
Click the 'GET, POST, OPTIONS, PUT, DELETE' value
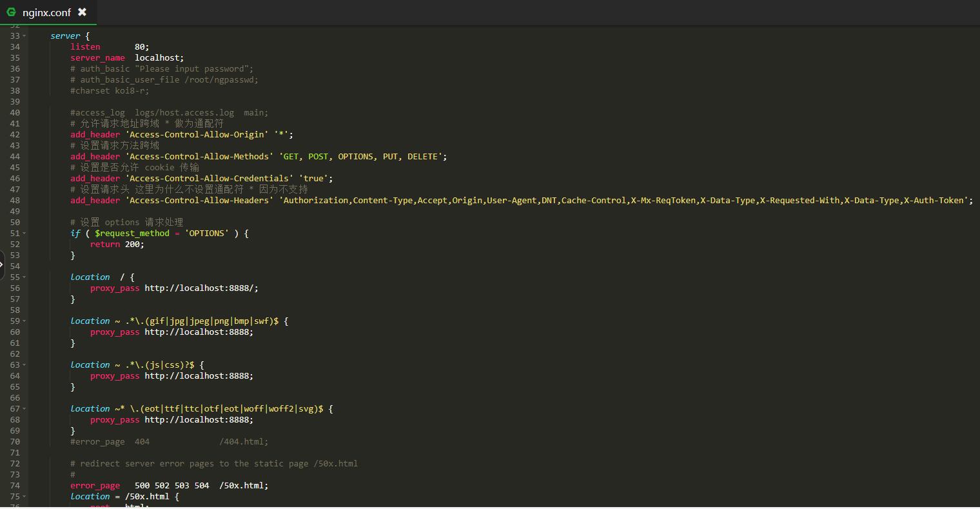(x=360, y=156)
